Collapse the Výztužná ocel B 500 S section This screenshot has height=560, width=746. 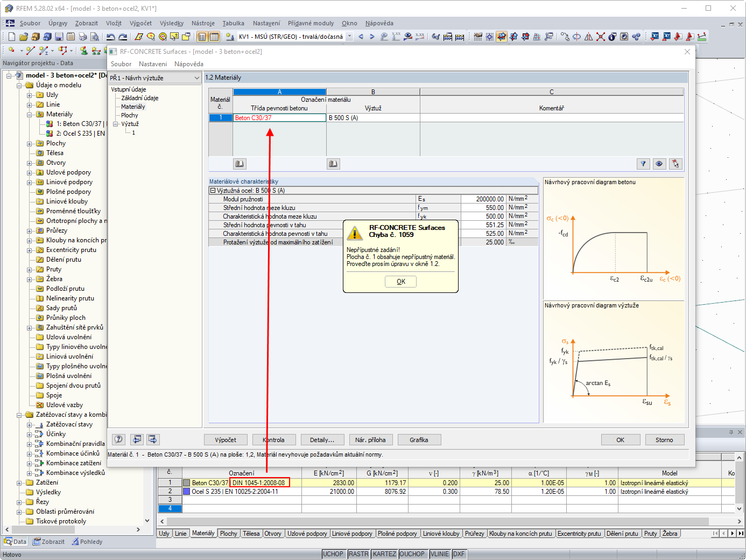click(213, 191)
